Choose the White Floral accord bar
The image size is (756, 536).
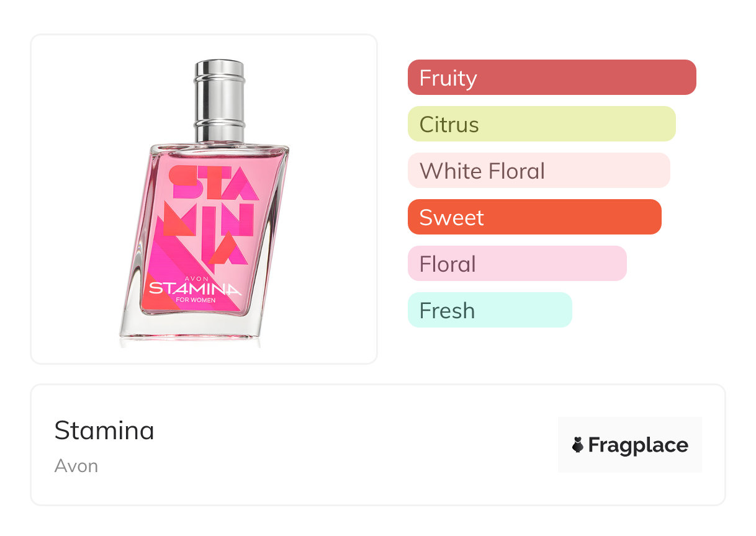coord(538,171)
